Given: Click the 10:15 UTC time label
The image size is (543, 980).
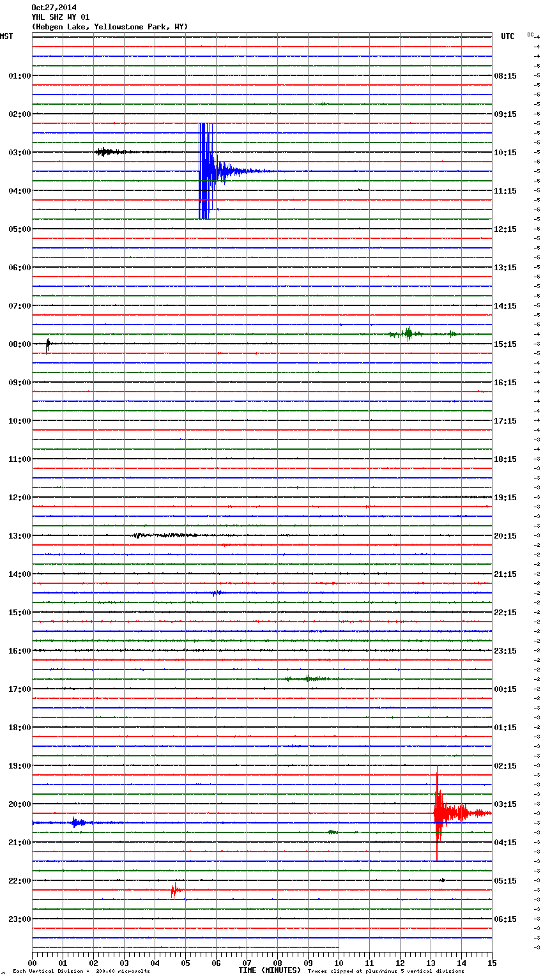Looking at the screenshot, I should 505,153.
